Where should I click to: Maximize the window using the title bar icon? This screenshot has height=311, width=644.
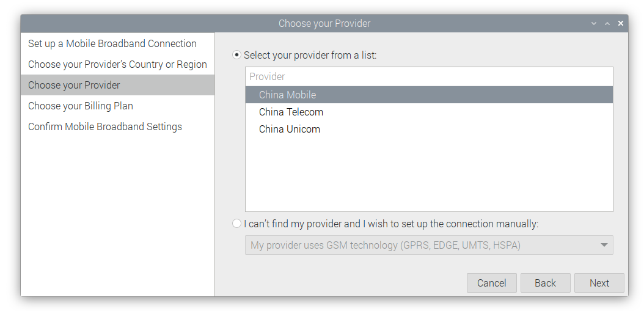coord(607,24)
